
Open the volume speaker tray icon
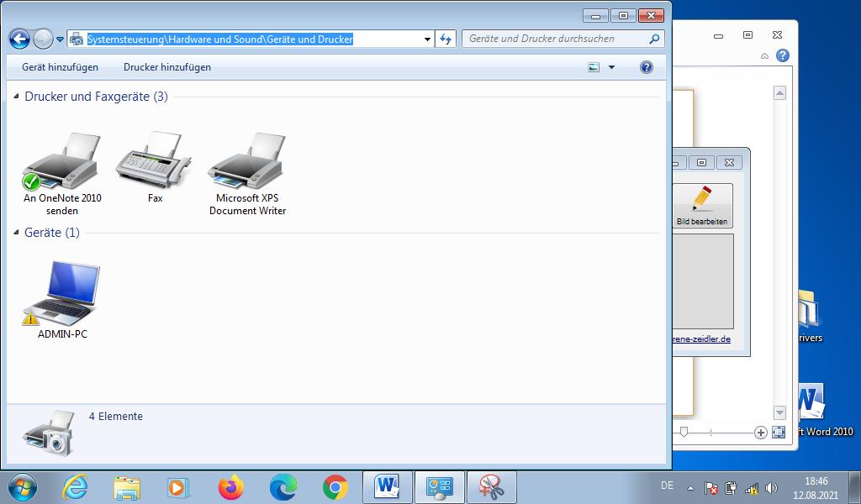click(x=771, y=487)
